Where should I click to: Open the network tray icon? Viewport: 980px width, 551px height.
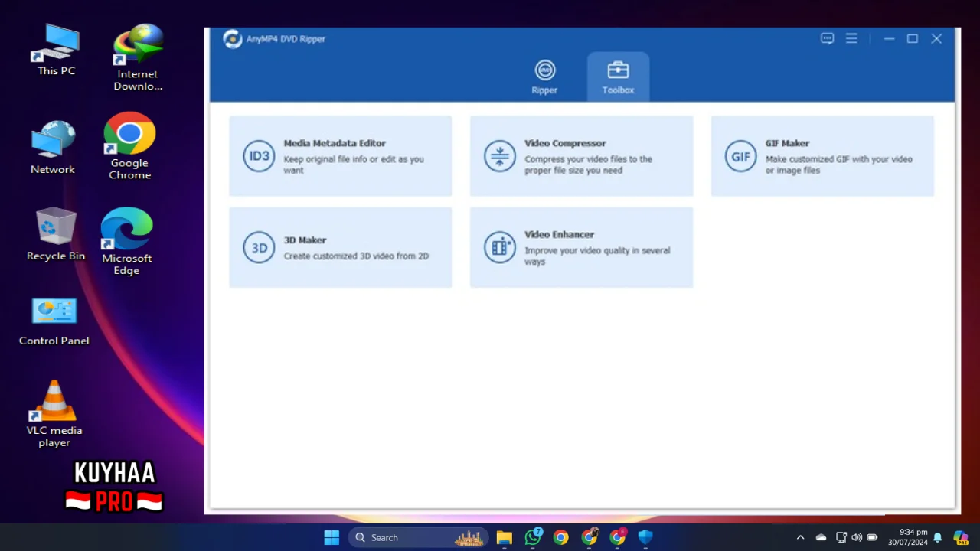click(841, 537)
